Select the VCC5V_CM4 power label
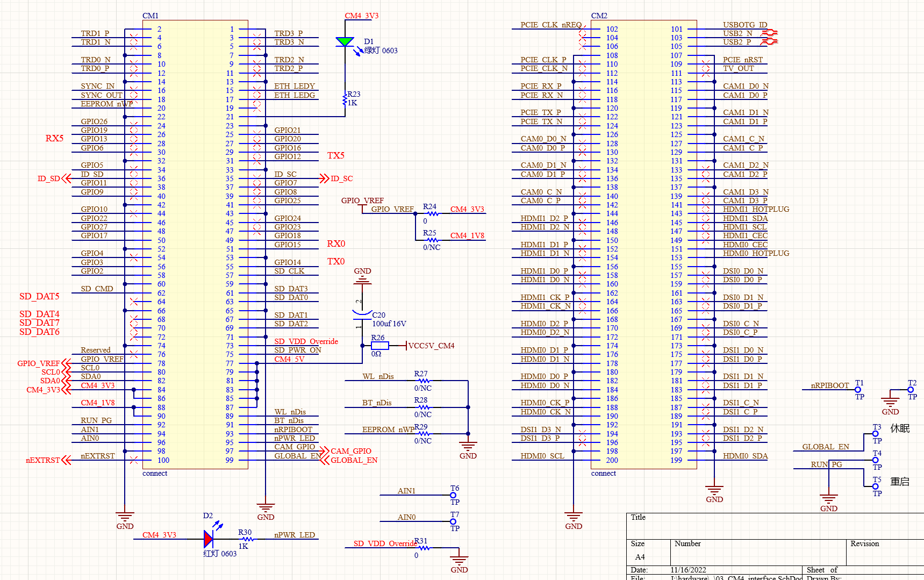Screen dimensions: 924x580 [431, 346]
